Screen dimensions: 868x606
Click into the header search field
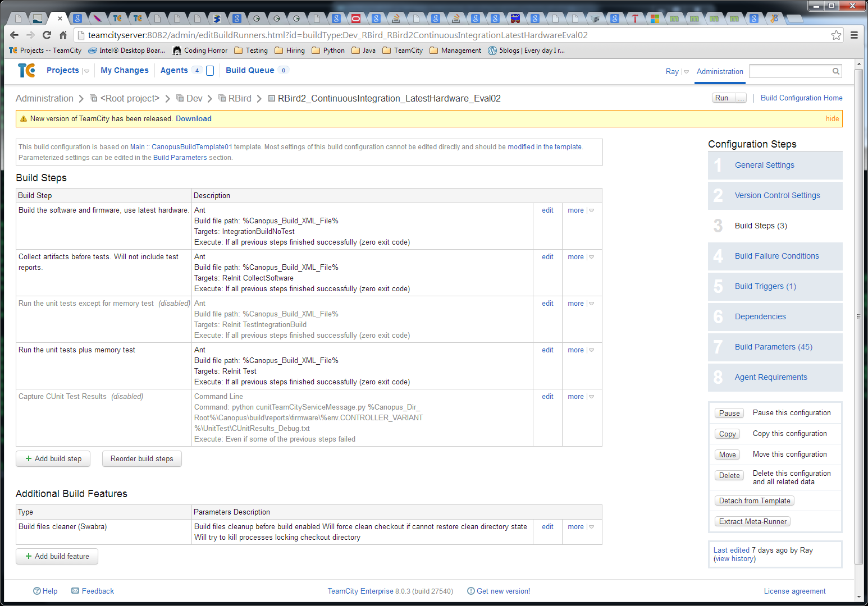coord(790,71)
